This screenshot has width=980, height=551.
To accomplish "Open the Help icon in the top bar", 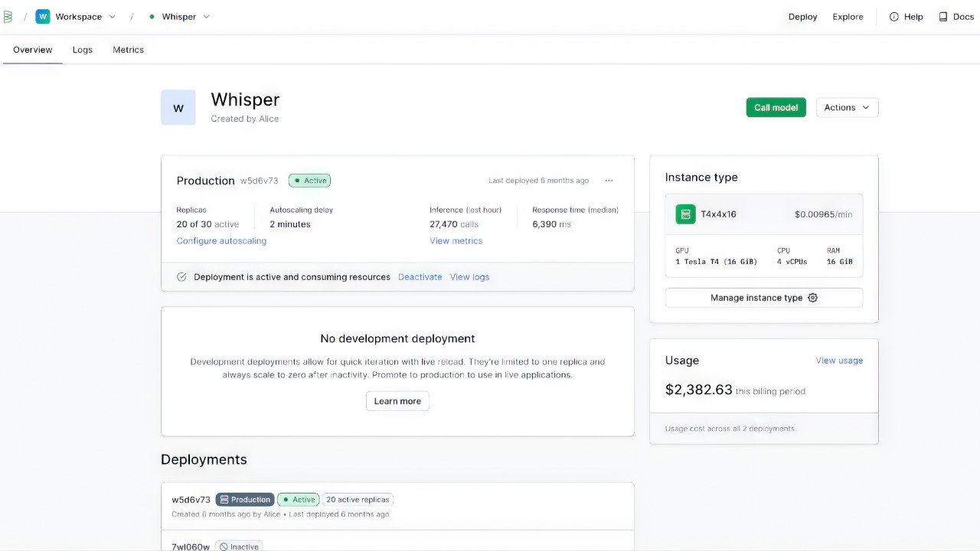I will 894,16.
